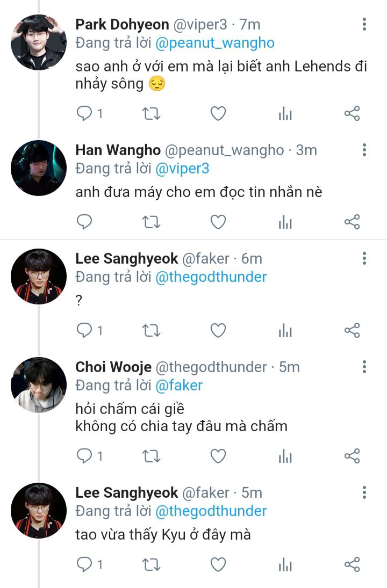View analytics on Faker's "?" tweet

point(285,330)
